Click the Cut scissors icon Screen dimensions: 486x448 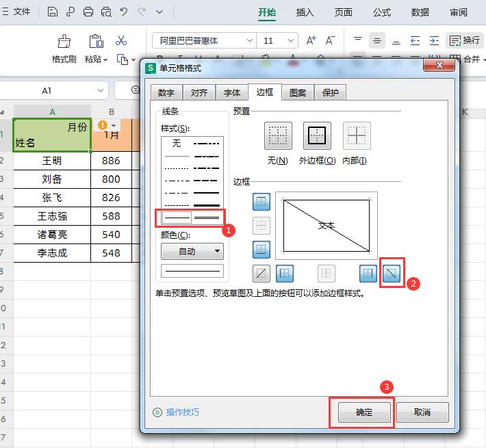121,41
